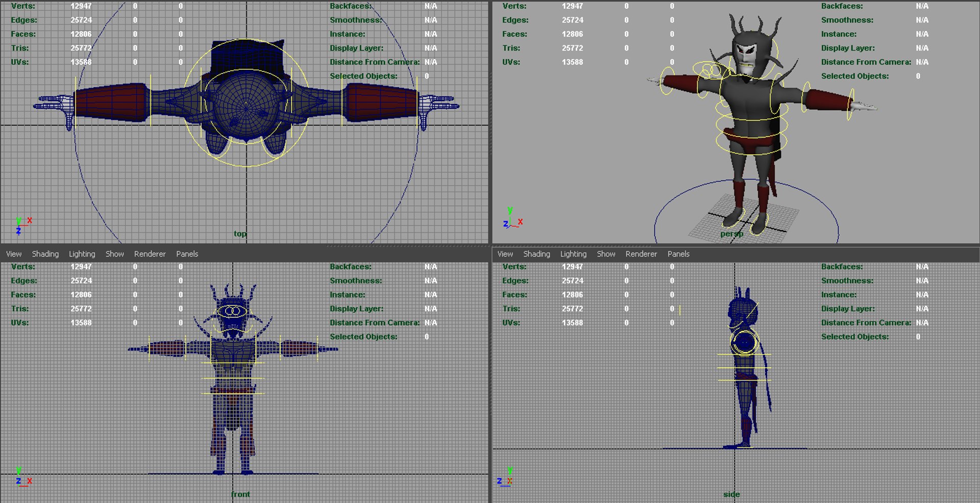The width and height of the screenshot is (980, 503).
Task: Click the UVs value 13588 in front viewport
Action: pyautogui.click(x=81, y=323)
